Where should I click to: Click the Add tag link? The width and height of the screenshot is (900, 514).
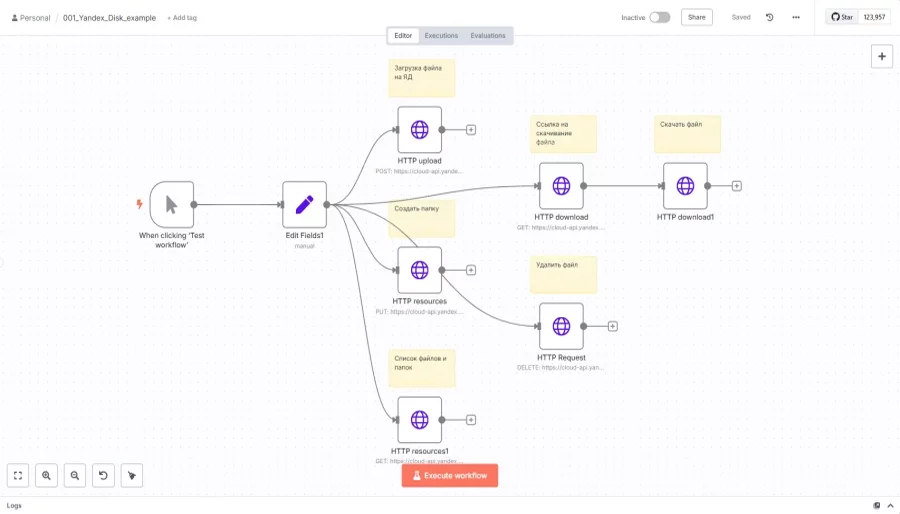pyautogui.click(x=182, y=18)
